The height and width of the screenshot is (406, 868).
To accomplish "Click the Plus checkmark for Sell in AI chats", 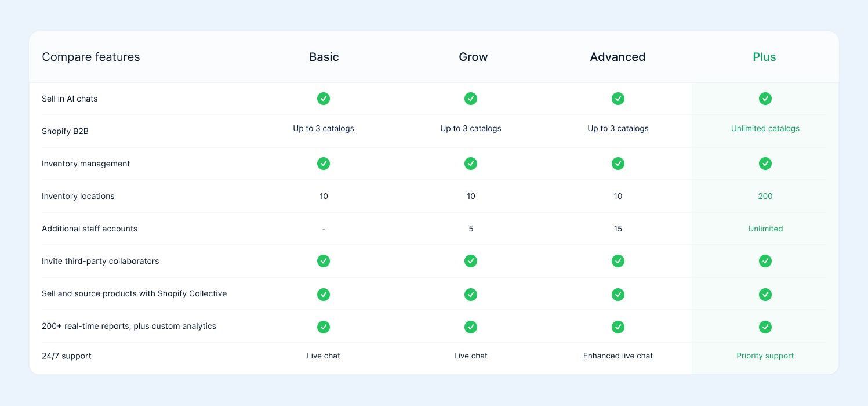I will 765,99.
